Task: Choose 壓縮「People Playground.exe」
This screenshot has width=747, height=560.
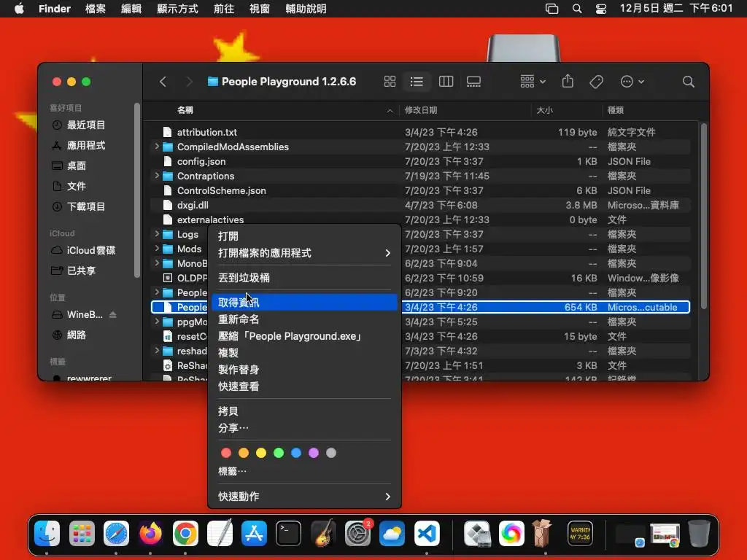Action: pos(304,335)
